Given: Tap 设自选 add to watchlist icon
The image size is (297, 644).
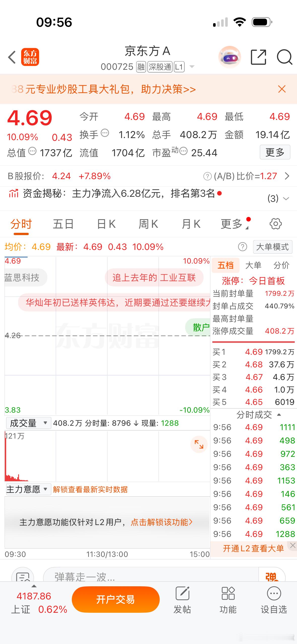Looking at the screenshot, I should (274, 600).
